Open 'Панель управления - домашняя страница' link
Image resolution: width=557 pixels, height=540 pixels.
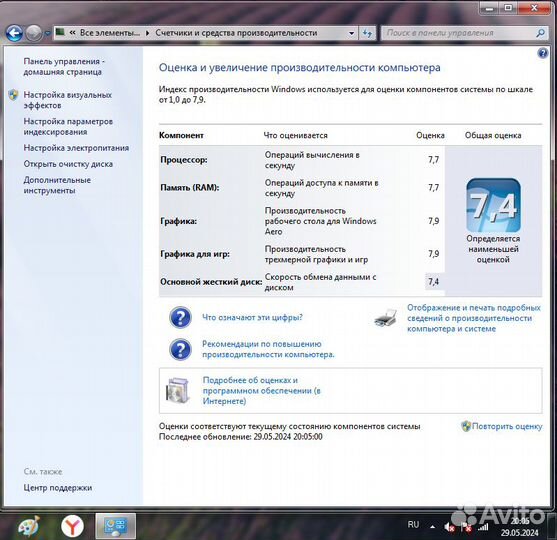[x=64, y=66]
